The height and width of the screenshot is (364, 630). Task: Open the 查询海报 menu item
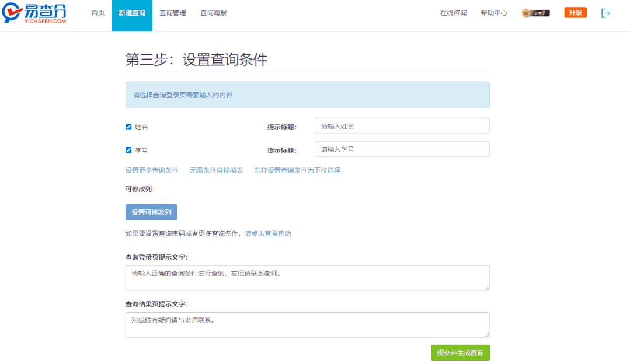pos(213,13)
